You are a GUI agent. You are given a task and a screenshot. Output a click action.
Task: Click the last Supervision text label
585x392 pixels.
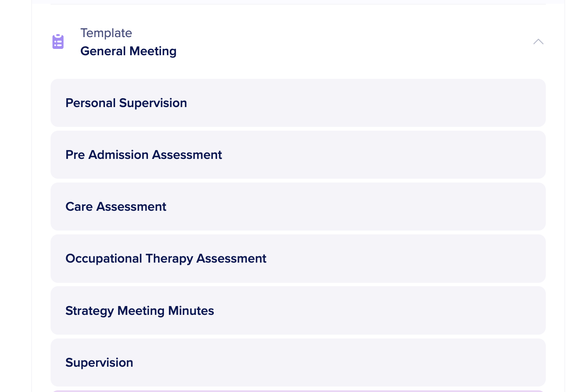(x=99, y=362)
